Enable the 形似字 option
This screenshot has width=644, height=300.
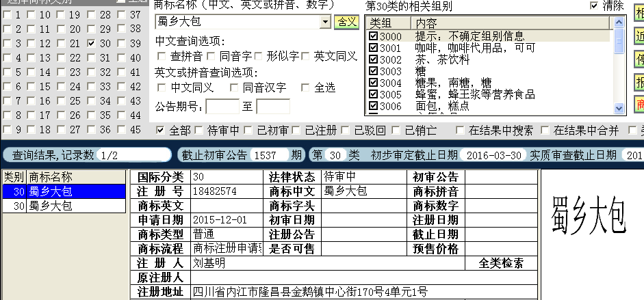[x=258, y=56]
